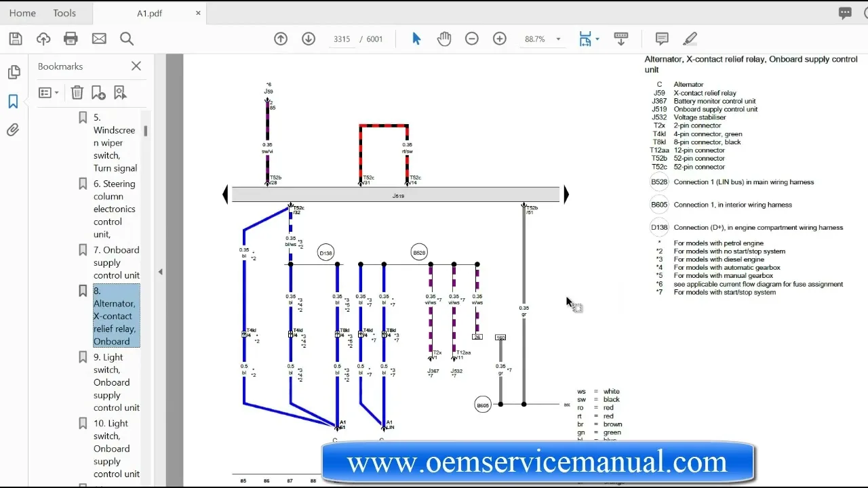Open the fit page options arrow

pos(597,39)
